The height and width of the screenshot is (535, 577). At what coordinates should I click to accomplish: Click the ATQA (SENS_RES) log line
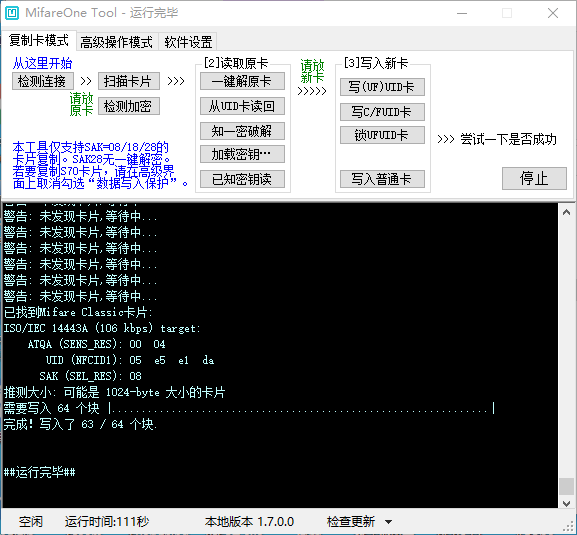97,344
